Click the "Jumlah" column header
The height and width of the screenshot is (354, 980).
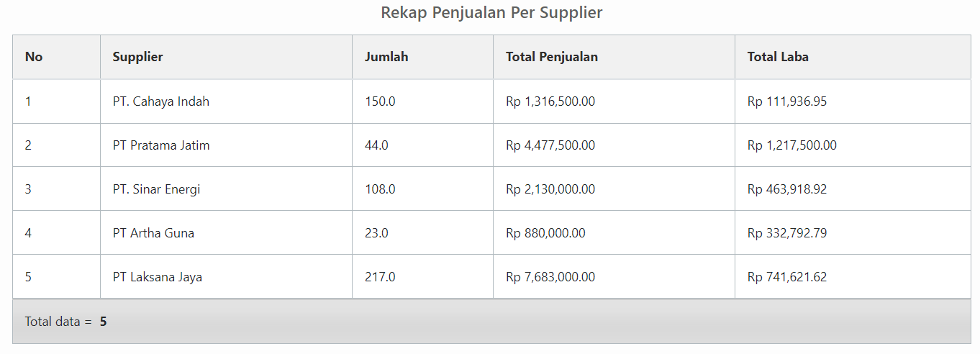click(386, 57)
